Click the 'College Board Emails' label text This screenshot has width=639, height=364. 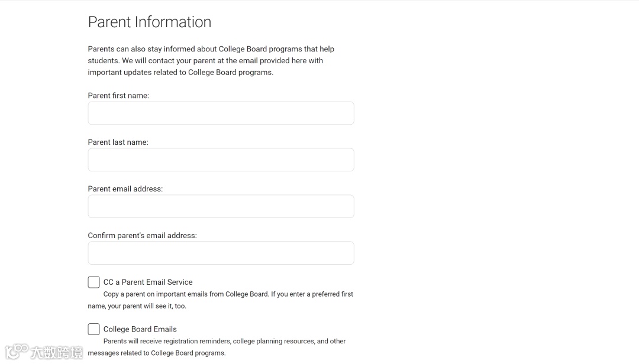[140, 329]
